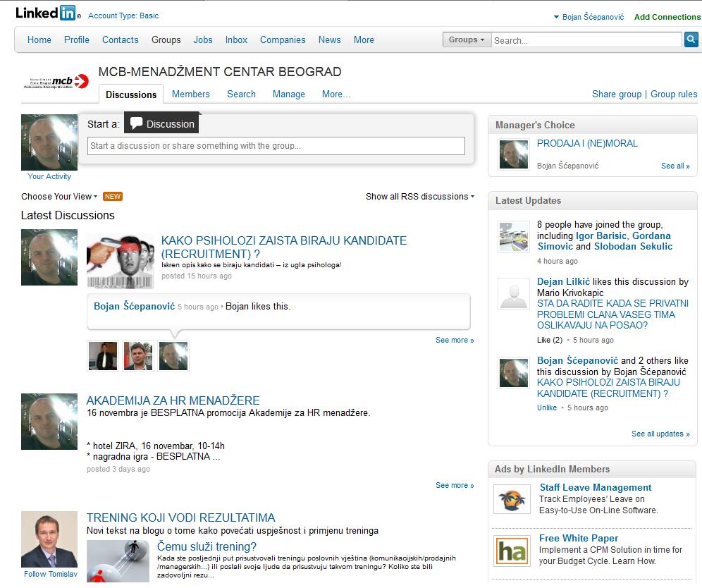Click Follow Tomislav link

click(51, 574)
